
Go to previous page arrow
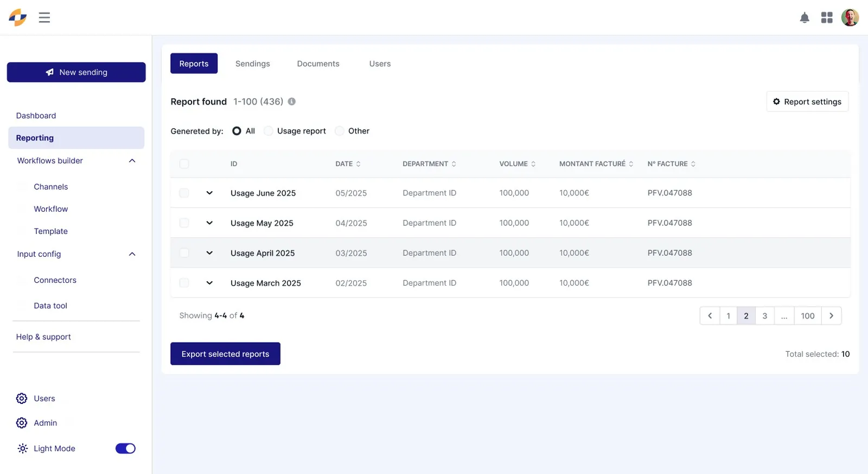click(710, 316)
